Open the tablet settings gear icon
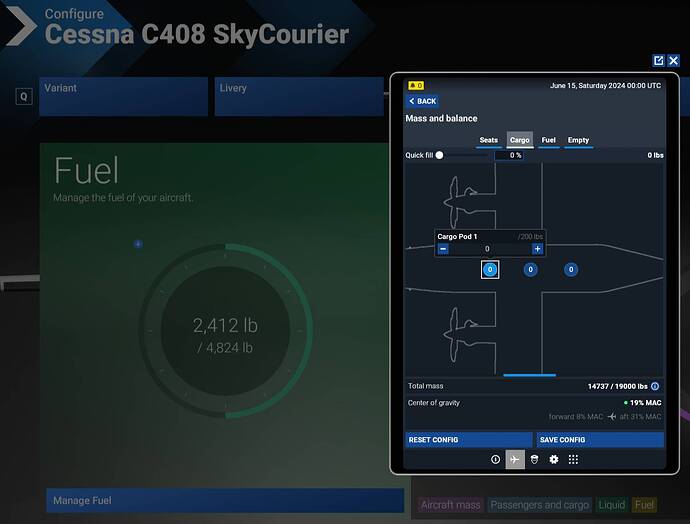The height and width of the screenshot is (524, 690). [x=554, y=459]
